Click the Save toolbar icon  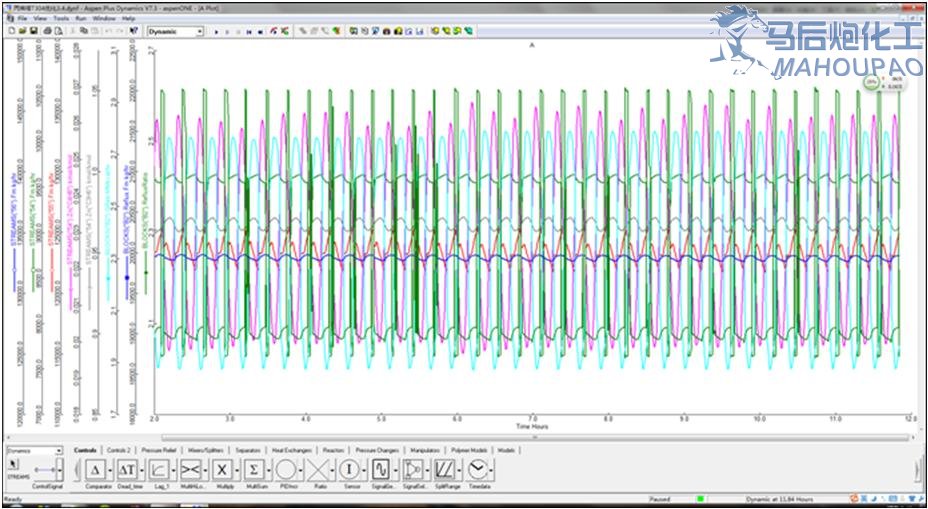tap(32, 31)
